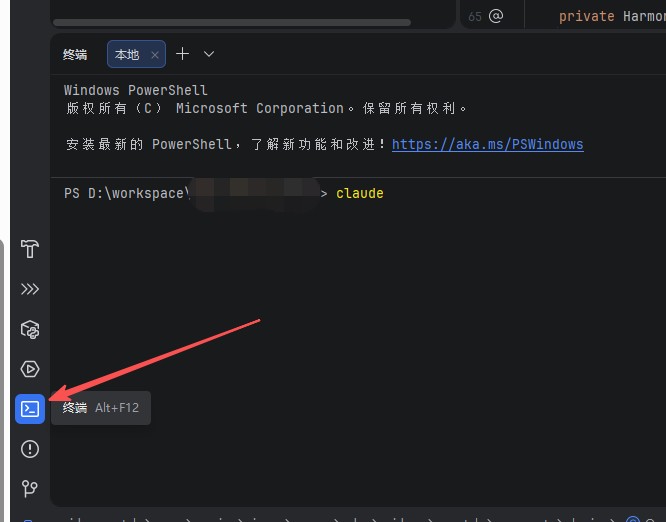The image size is (666, 522).
Task: Click the 终端 panel title
Action: click(x=75, y=54)
